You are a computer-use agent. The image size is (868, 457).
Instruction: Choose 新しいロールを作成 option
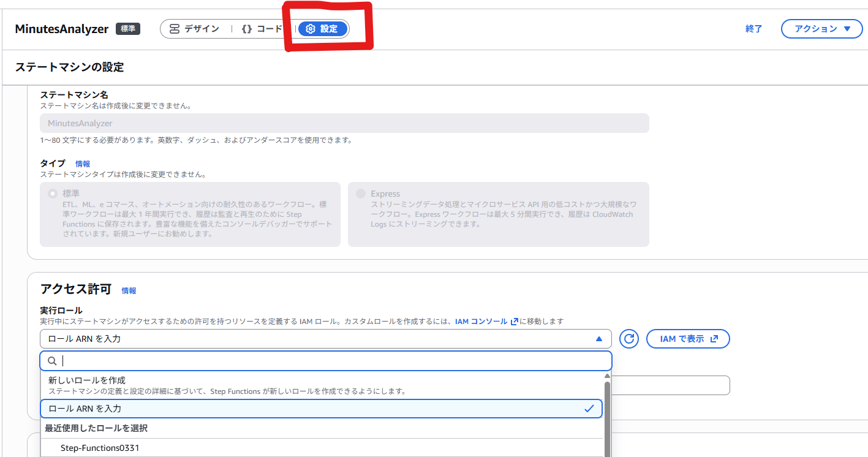click(x=322, y=385)
